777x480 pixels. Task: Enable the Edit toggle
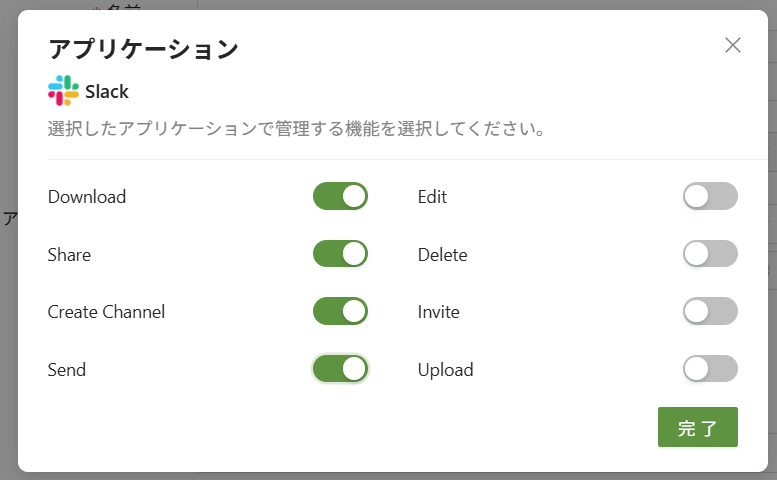pyautogui.click(x=710, y=197)
